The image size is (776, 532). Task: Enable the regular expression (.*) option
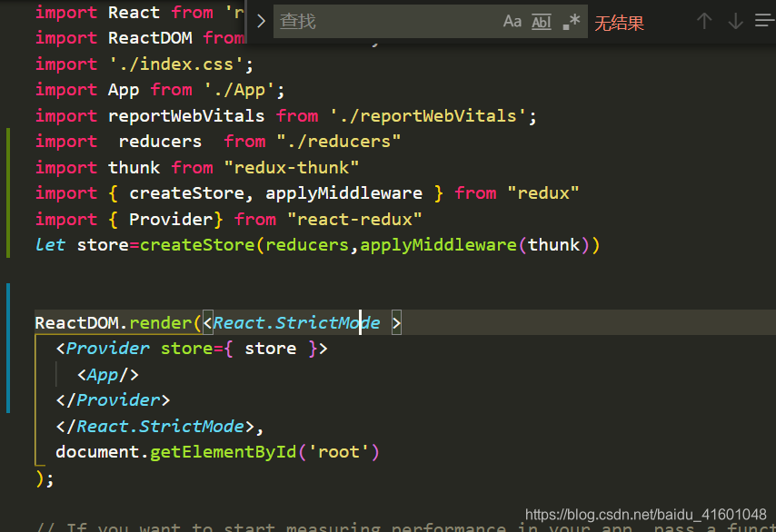click(571, 22)
